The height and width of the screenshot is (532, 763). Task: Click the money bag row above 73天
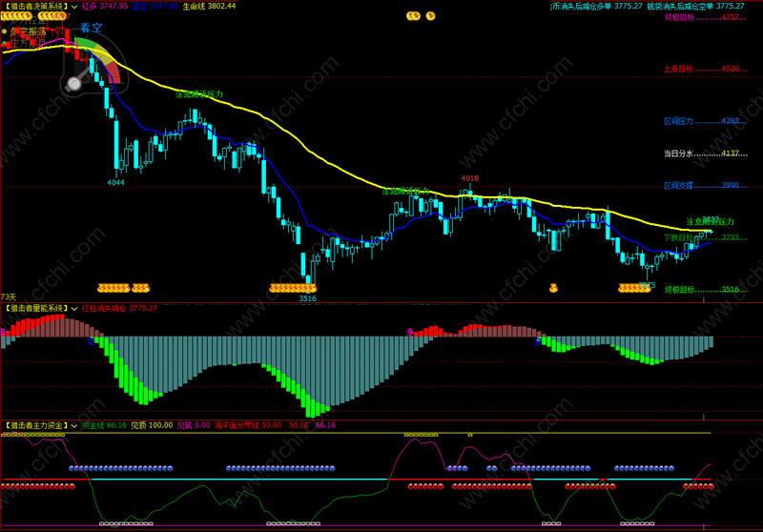(124, 288)
